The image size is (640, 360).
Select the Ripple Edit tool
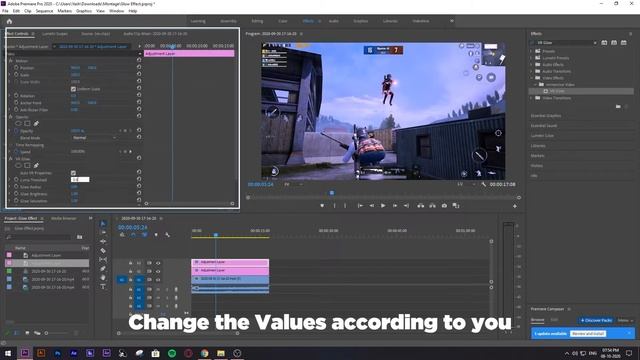click(x=103, y=242)
